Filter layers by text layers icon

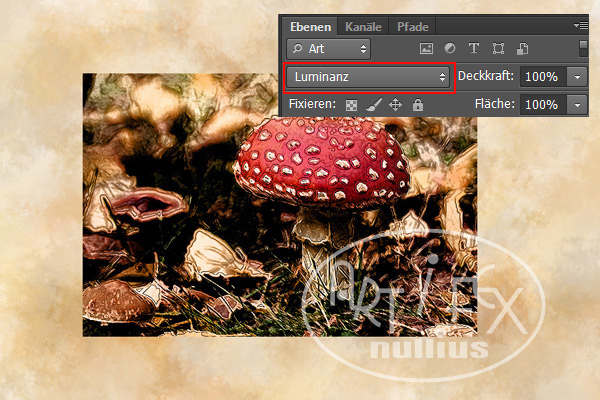(474, 48)
